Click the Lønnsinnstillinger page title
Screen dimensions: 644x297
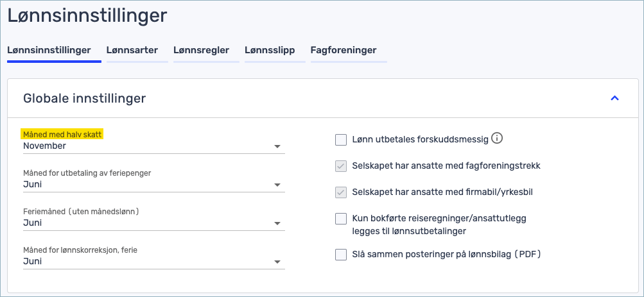pyautogui.click(x=87, y=16)
